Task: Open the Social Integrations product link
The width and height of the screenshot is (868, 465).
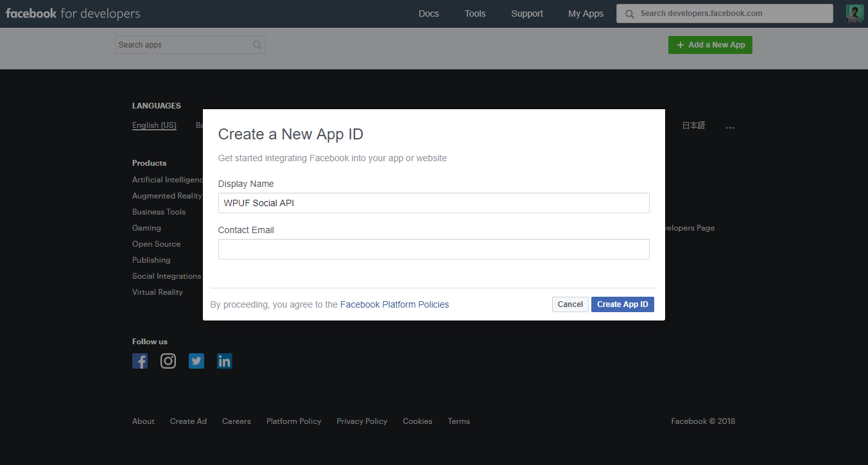Action: pyautogui.click(x=167, y=276)
